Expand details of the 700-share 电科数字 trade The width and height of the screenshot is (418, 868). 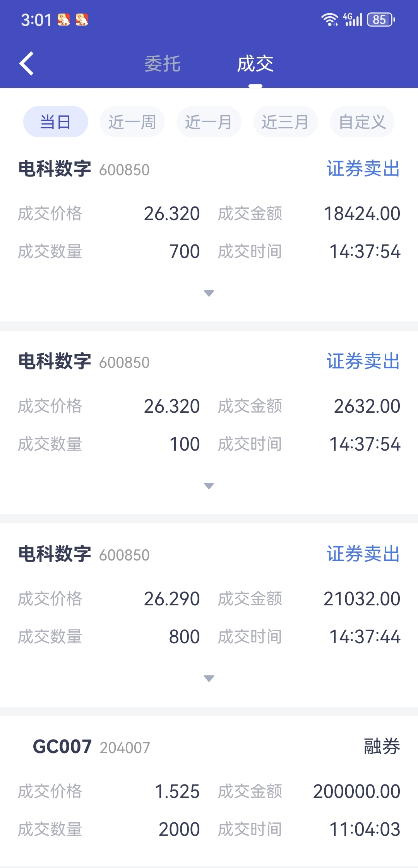click(209, 293)
